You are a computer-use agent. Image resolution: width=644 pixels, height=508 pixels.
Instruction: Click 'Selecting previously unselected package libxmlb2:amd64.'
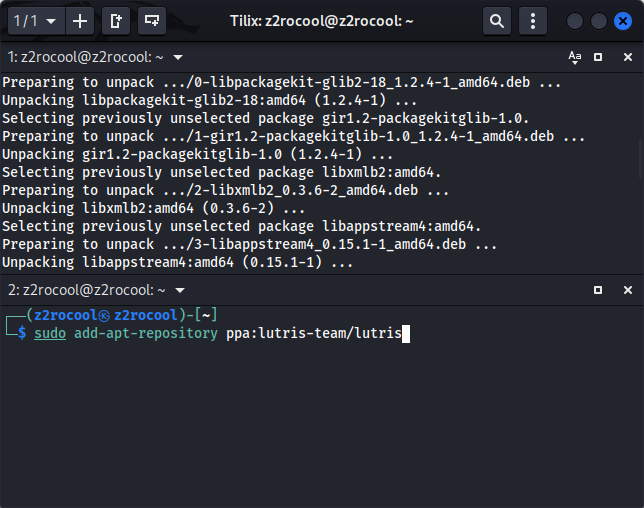click(x=222, y=172)
